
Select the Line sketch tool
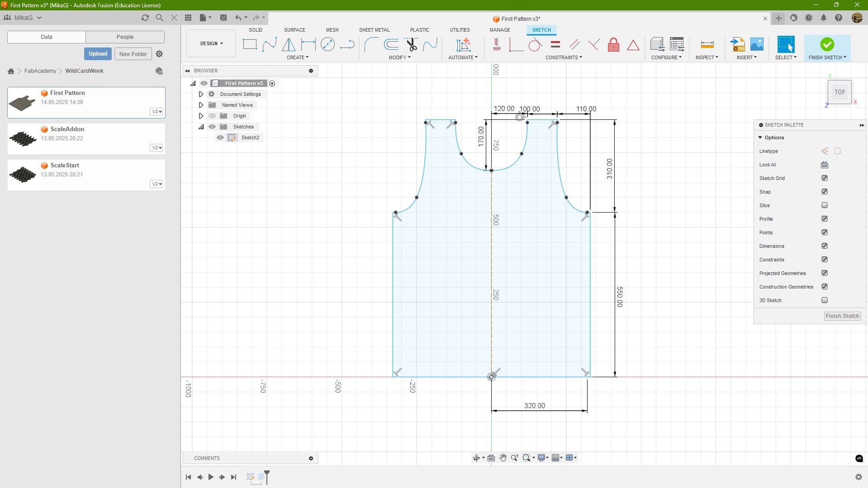pos(270,44)
